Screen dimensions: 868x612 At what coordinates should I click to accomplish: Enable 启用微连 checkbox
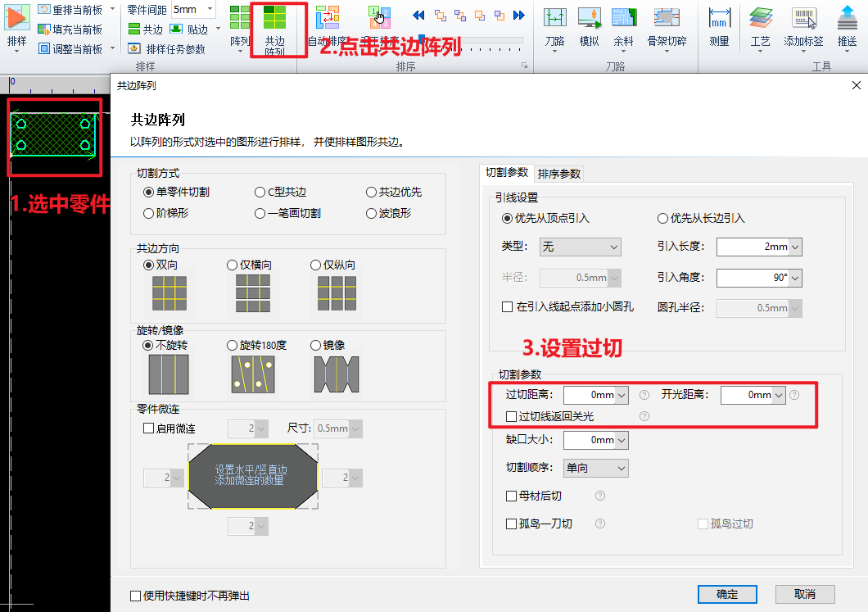(148, 428)
